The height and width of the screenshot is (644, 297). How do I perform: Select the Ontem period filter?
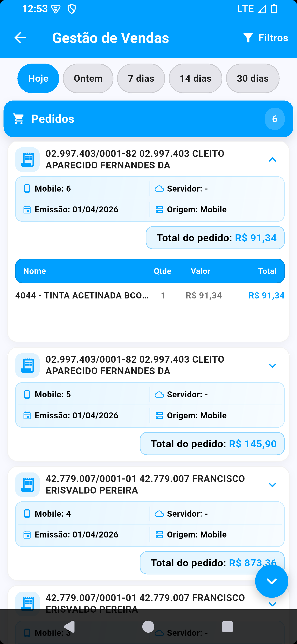pos(88,78)
